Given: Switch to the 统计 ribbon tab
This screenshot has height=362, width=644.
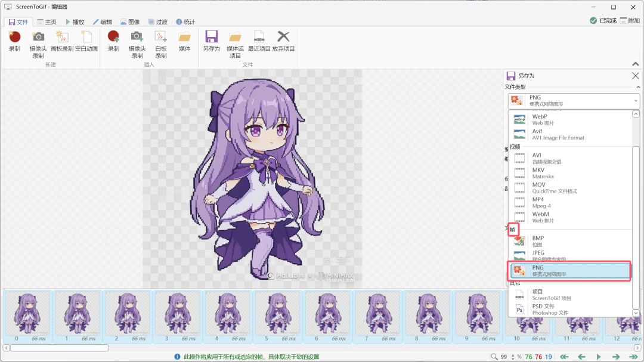Looking at the screenshot, I should coord(185,22).
